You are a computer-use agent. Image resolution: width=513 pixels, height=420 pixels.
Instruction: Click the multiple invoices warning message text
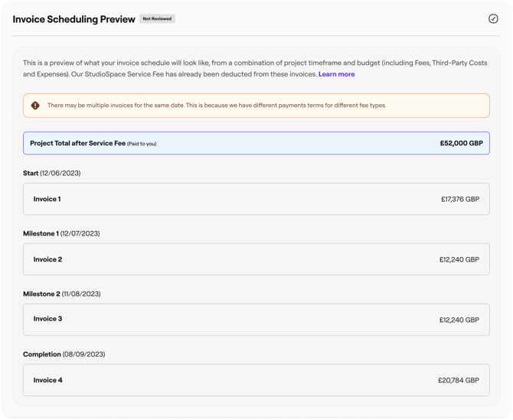217,106
